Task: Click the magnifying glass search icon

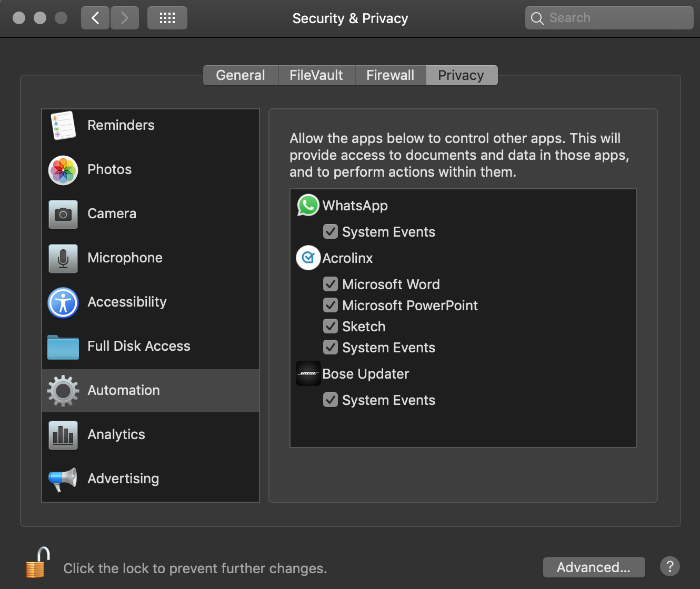Action: click(x=537, y=18)
